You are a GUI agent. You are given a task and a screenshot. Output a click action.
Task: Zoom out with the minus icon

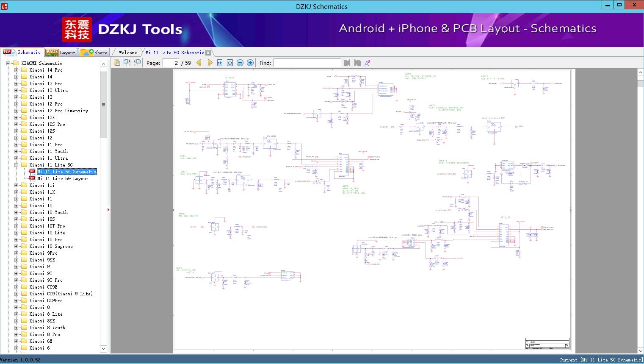point(240,63)
